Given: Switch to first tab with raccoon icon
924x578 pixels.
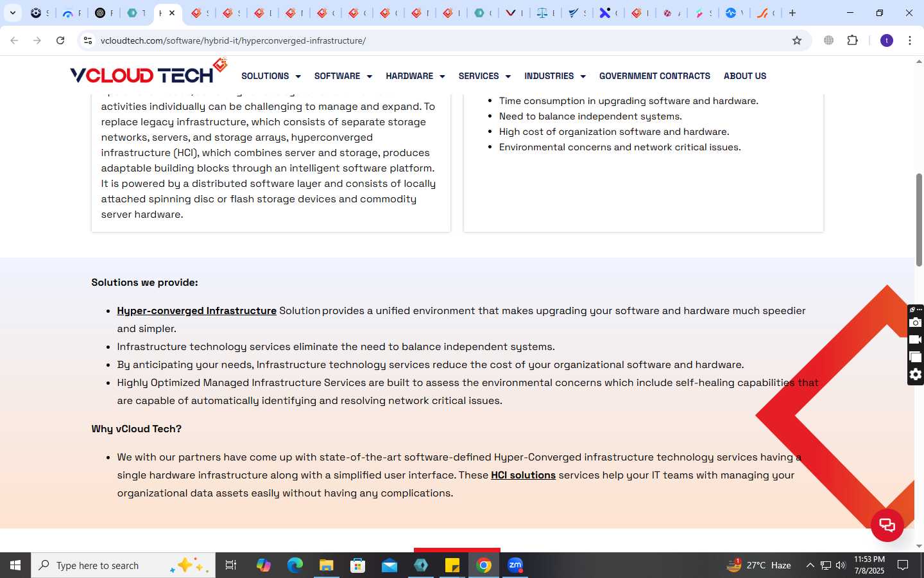Looking at the screenshot, I should (37, 13).
